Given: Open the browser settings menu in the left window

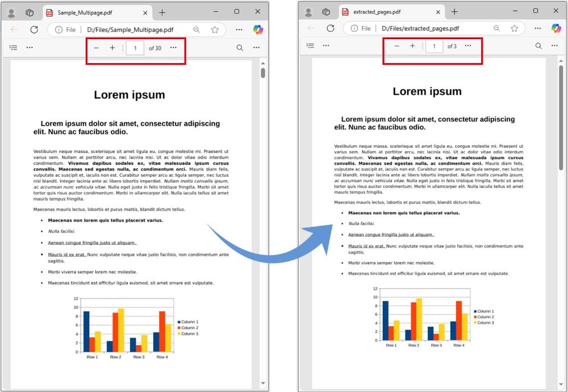Looking at the screenshot, I should point(239,30).
